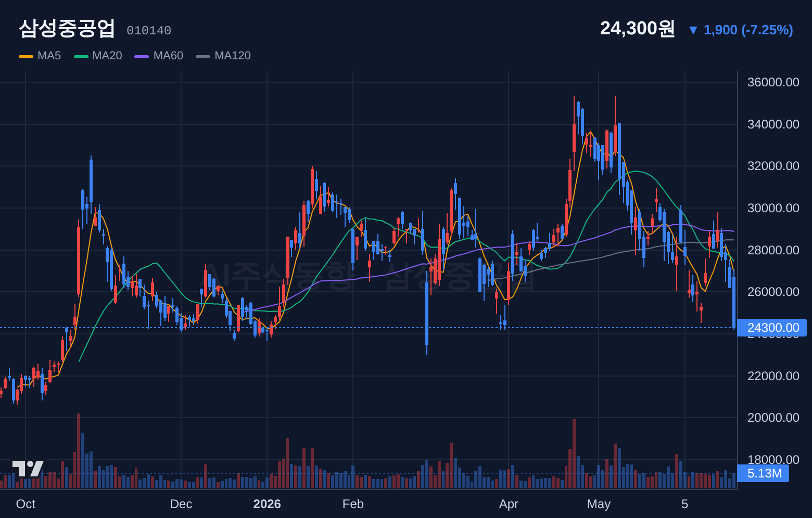The height and width of the screenshot is (518, 812).
Task: Click the Oct time axis label
Action: pyautogui.click(x=26, y=504)
